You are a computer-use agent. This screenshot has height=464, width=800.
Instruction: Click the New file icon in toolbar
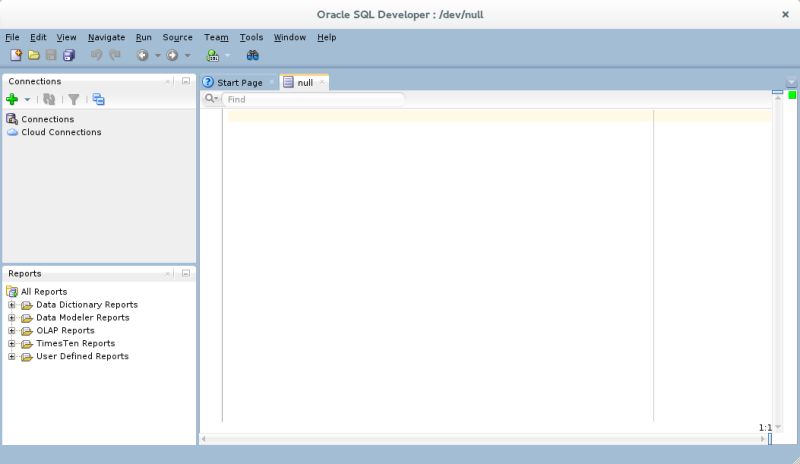(16, 55)
